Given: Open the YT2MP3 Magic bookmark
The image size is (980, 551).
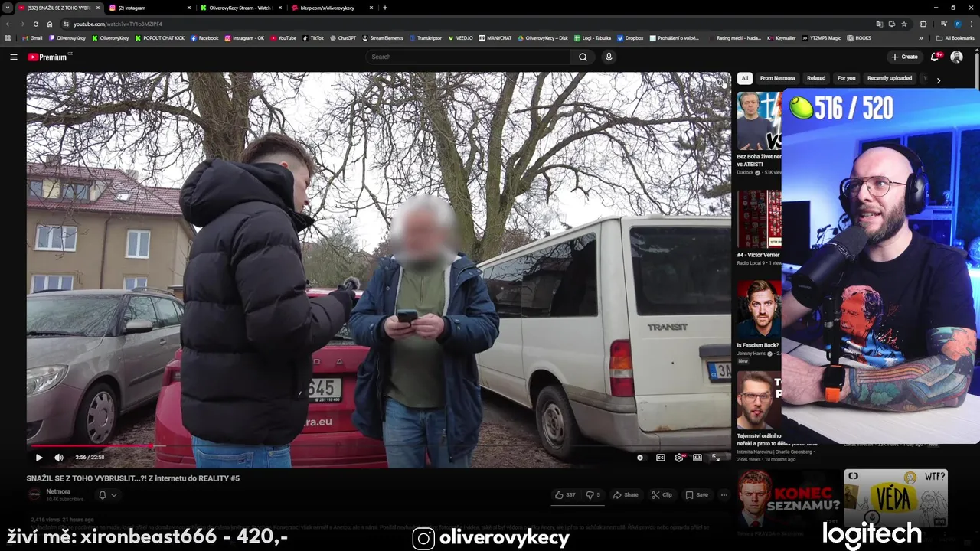Looking at the screenshot, I should coord(822,37).
